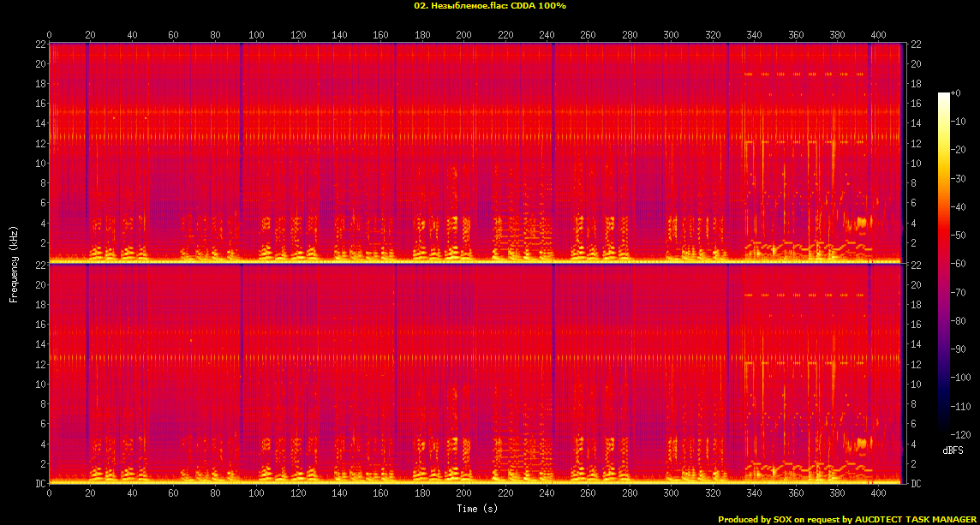Click the 'Time (s)' axis label
The width and height of the screenshot is (980, 525).
point(475,508)
